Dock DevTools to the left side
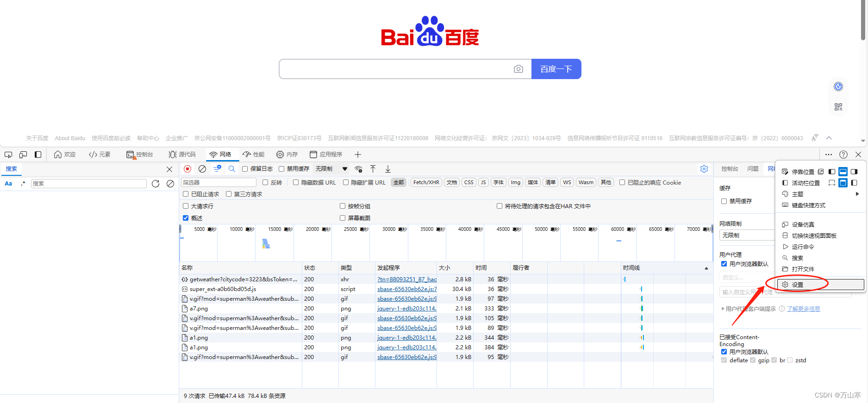868x403 pixels. point(832,172)
